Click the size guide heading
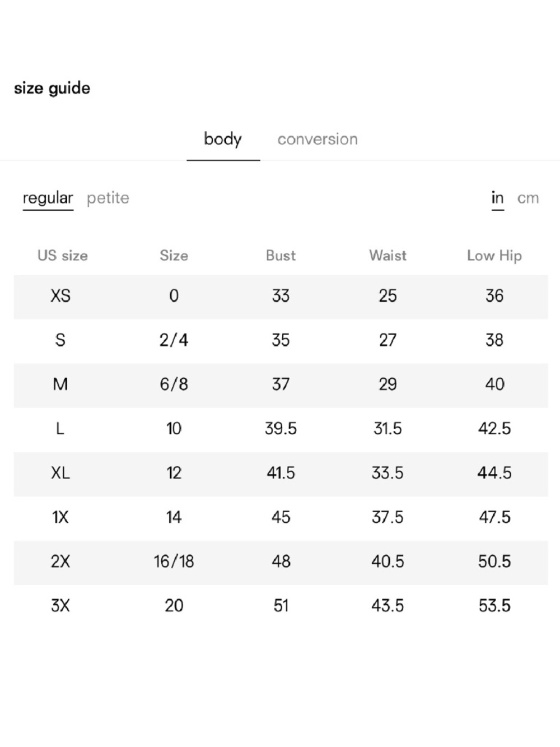560x747 pixels. (x=52, y=89)
